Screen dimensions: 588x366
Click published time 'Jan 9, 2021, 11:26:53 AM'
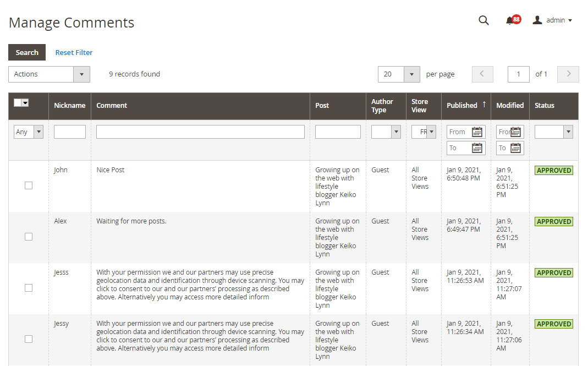[465, 276]
